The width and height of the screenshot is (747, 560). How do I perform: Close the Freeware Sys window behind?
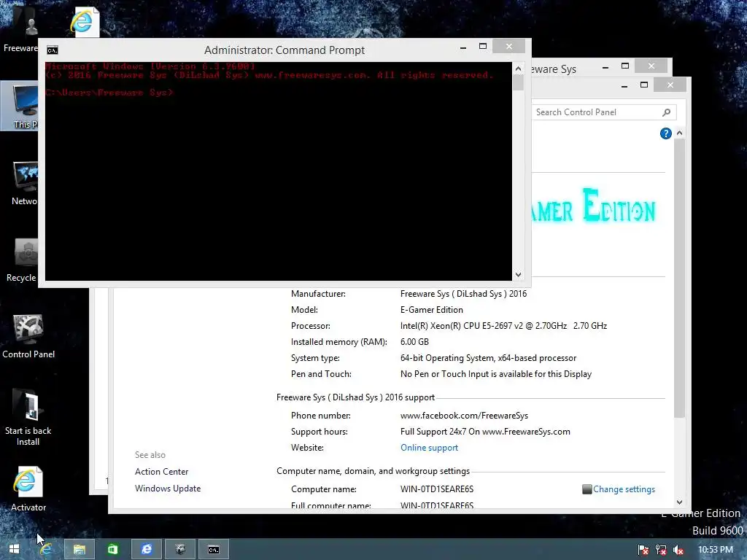tap(651, 66)
